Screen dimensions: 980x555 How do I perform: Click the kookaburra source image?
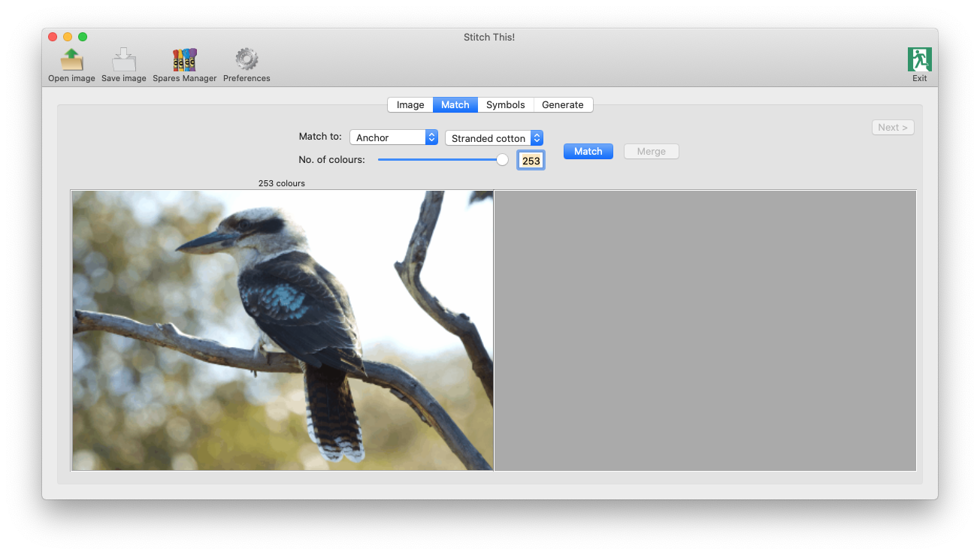283,330
